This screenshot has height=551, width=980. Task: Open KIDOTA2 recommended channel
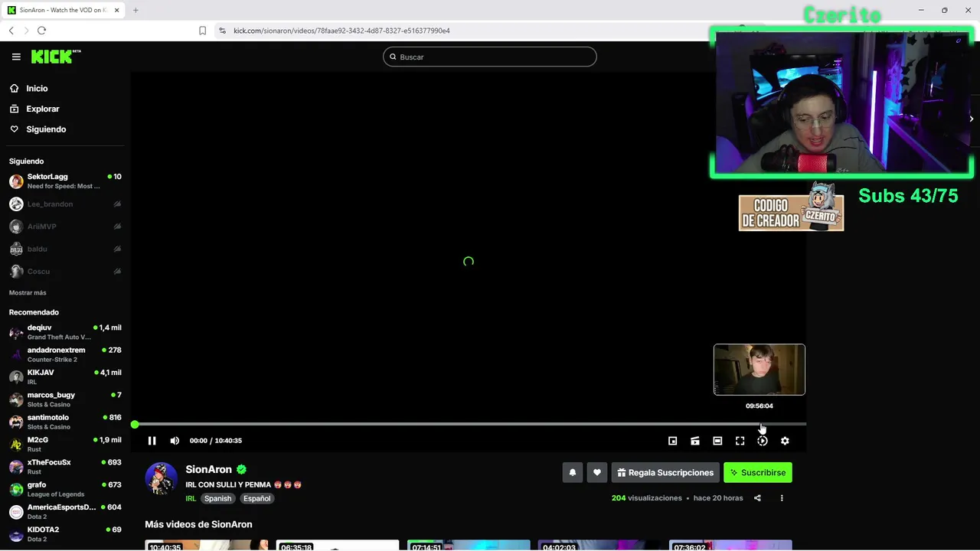[x=64, y=533]
